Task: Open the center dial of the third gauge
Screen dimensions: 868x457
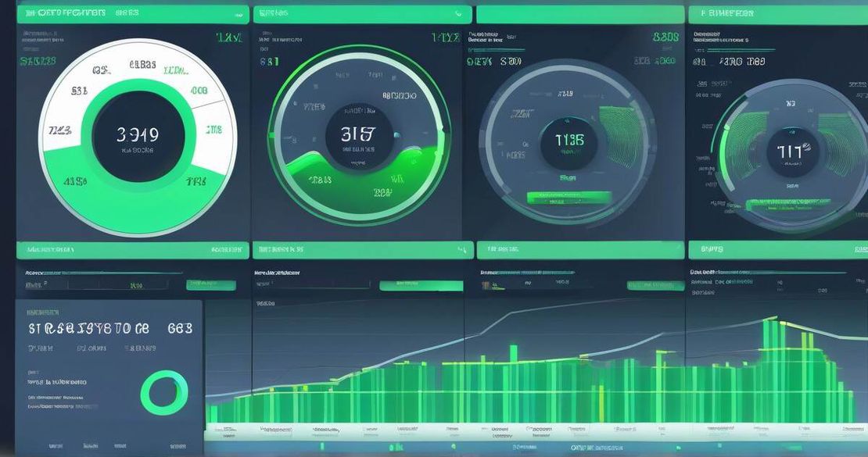Action: (x=569, y=142)
